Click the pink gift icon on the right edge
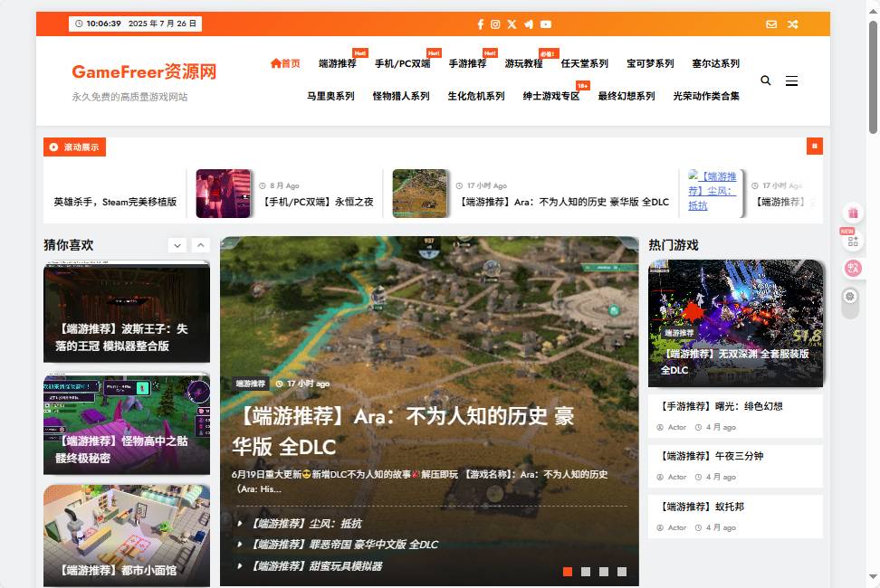Screen dimensions: 880x588 852,213
